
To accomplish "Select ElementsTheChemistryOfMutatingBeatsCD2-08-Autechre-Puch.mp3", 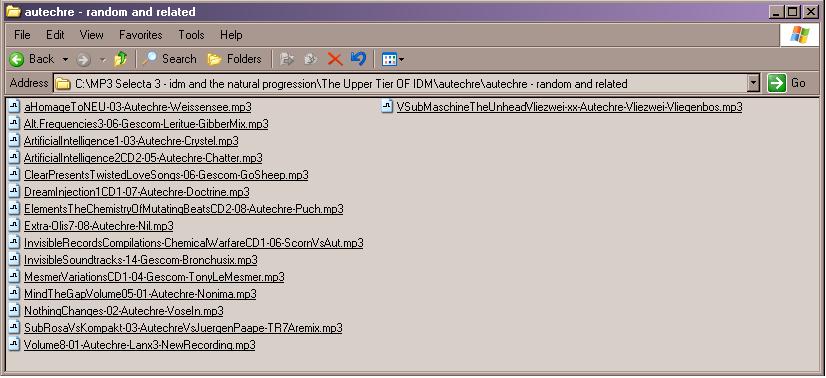I will tap(183, 209).
